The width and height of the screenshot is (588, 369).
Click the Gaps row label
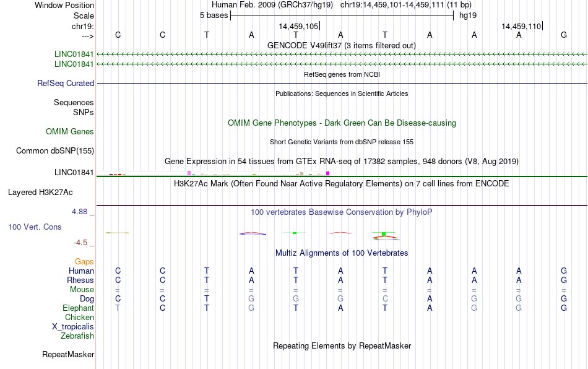tap(84, 261)
